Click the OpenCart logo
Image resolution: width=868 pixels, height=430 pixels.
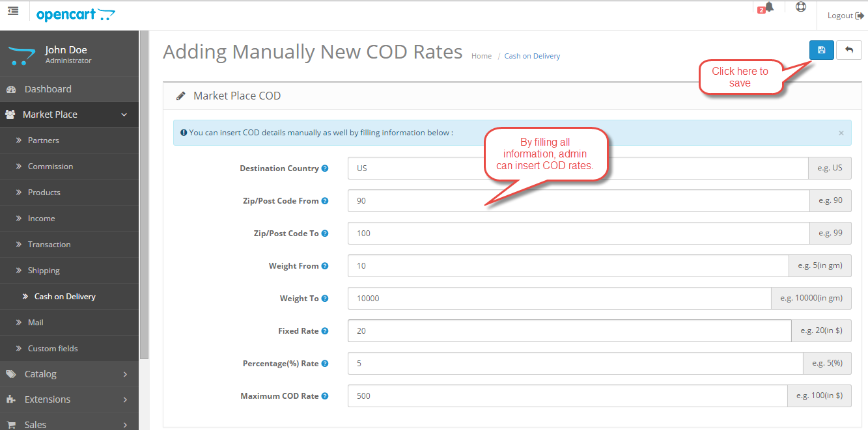pos(76,15)
